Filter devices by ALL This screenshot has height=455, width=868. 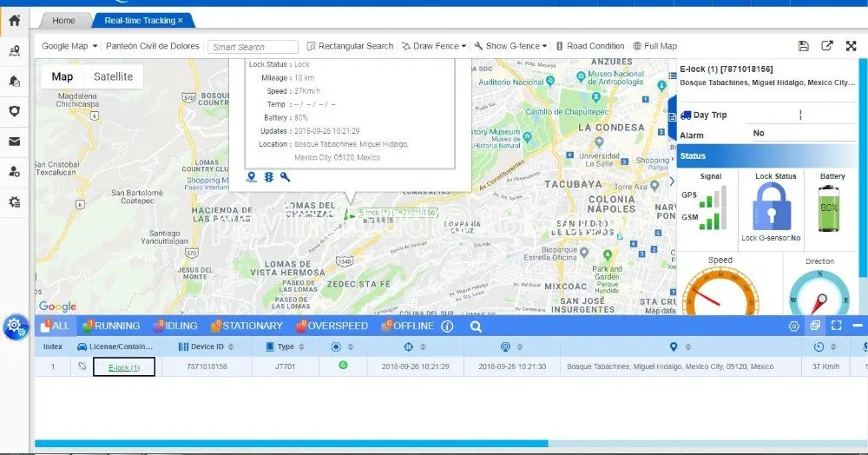(56, 326)
